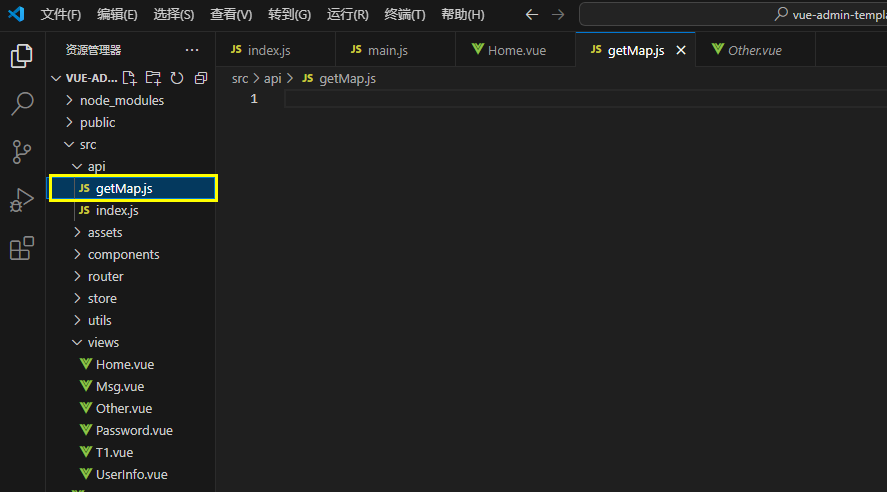Close the getMap.js editor tab
The height and width of the screenshot is (492, 887).
[x=681, y=50]
